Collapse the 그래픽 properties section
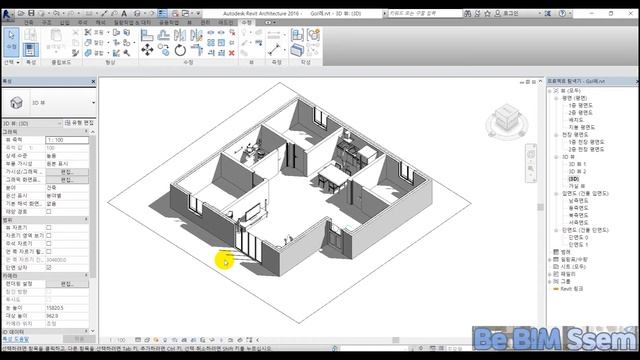 86,131
